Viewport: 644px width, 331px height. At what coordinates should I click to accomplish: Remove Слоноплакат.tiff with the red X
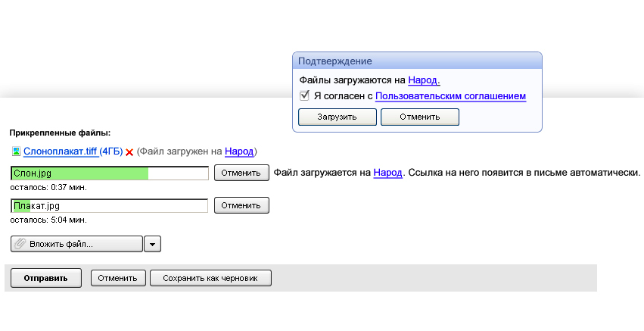pos(129,152)
